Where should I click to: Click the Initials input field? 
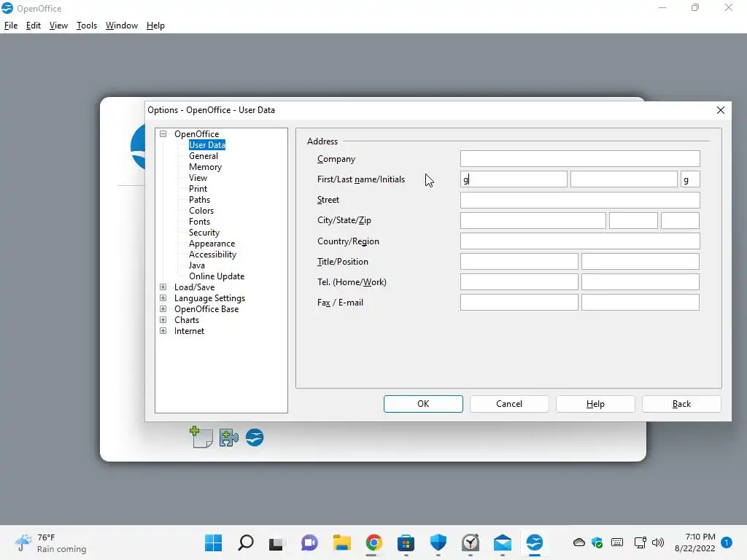click(690, 179)
